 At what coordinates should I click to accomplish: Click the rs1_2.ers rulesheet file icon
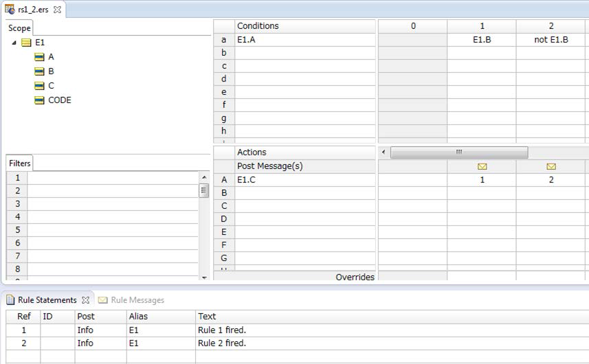[10, 10]
